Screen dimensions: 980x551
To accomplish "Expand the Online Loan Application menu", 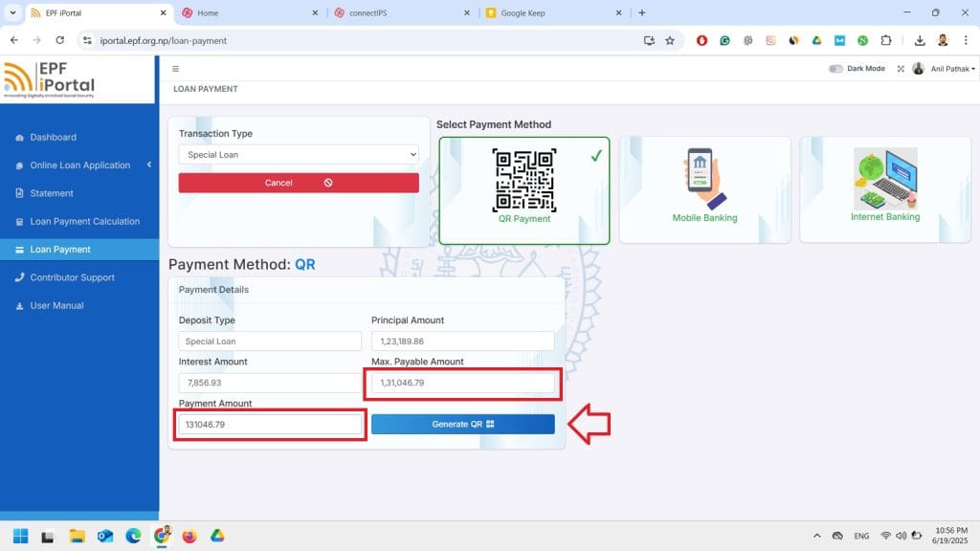I will 80,165.
